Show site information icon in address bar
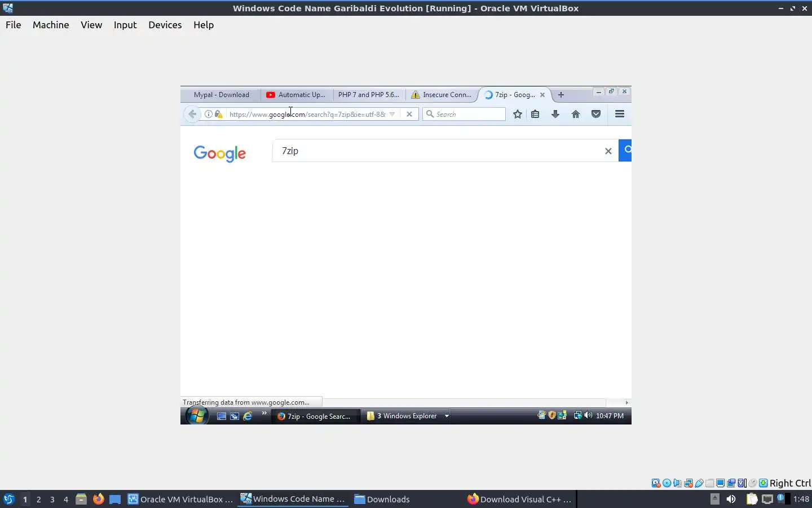 [x=209, y=114]
